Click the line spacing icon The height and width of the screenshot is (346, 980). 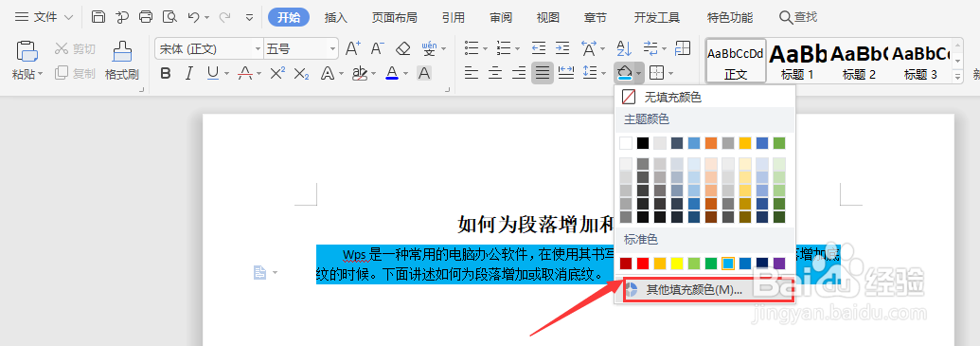point(590,74)
